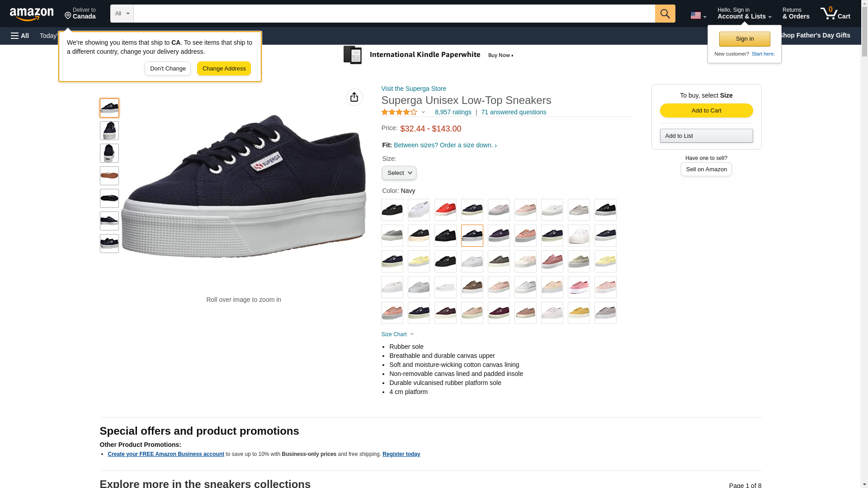Viewport: 868px width, 488px height.
Task: Click the share icon on product image
Action: pos(354,97)
